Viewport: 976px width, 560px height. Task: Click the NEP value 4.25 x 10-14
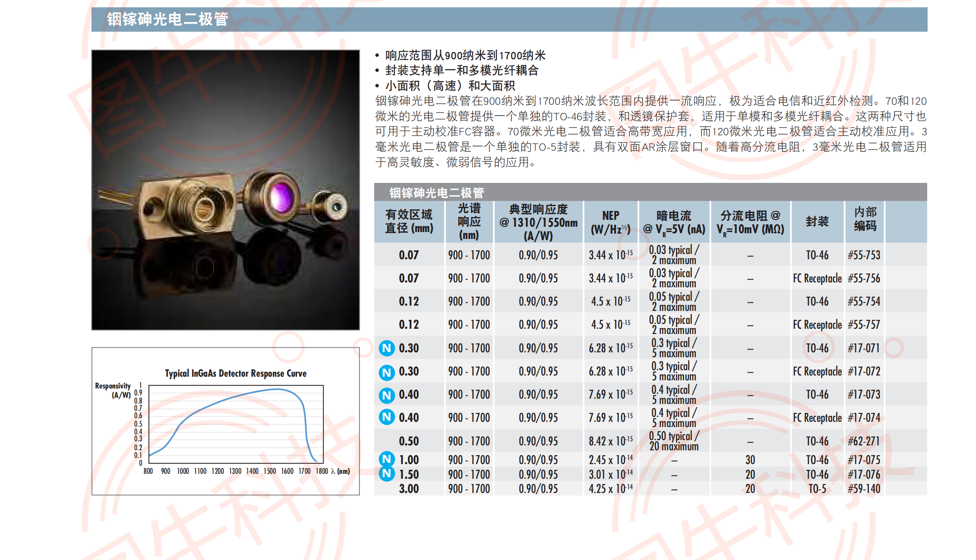coord(611,488)
